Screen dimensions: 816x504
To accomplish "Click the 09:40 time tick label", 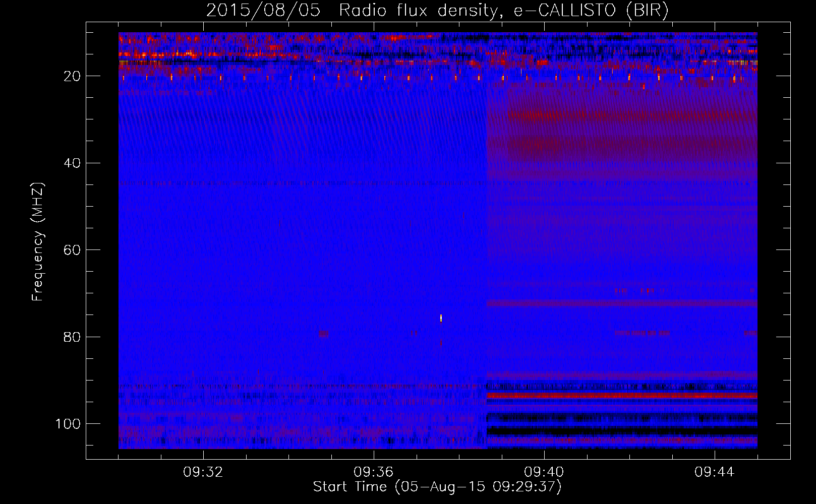I will point(544,472).
